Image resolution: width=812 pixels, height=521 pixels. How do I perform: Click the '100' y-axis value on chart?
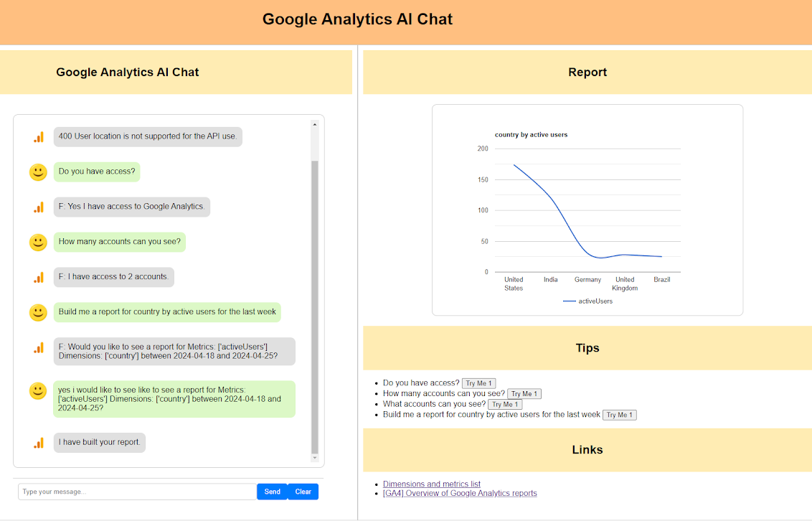(483, 210)
